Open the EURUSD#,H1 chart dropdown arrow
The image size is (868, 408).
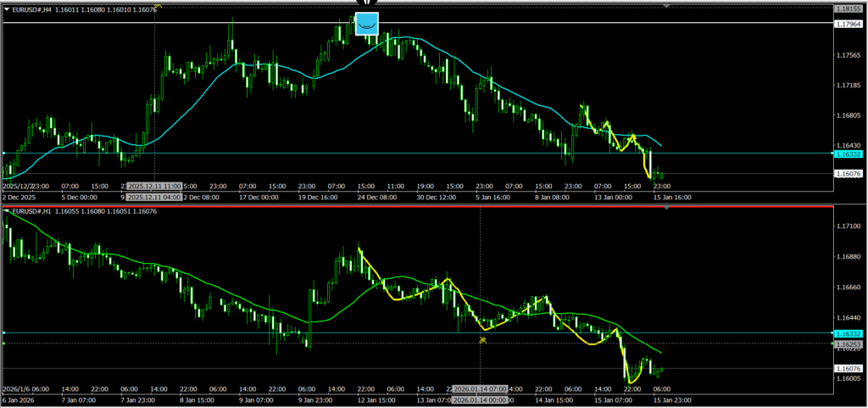(x=7, y=210)
